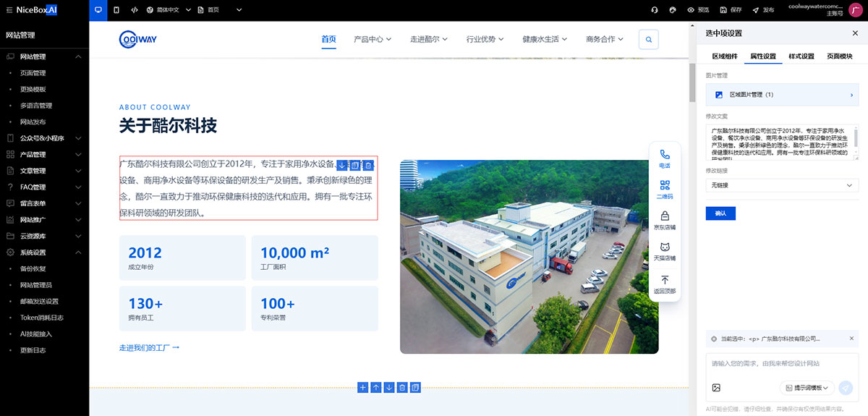Click 行业优势 navigation item

[485, 39]
